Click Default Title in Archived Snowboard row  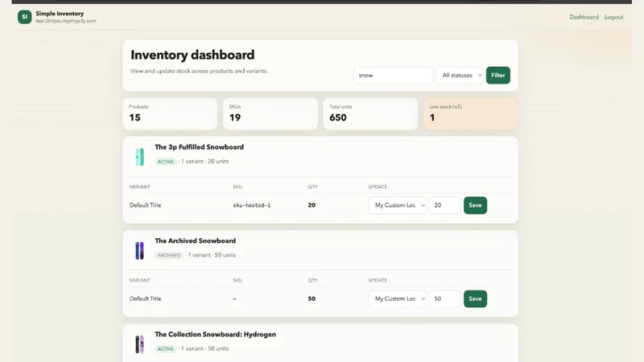(146, 298)
